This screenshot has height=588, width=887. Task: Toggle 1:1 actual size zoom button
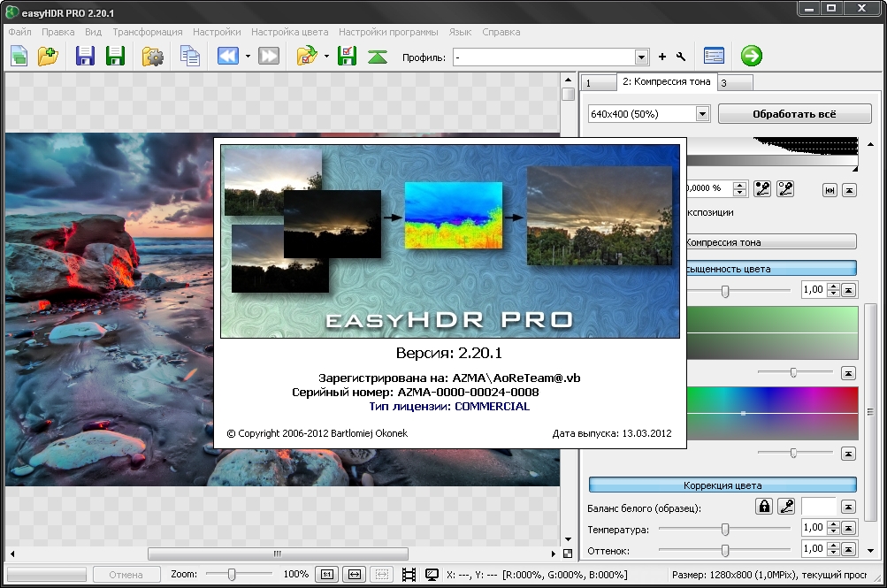(x=326, y=575)
